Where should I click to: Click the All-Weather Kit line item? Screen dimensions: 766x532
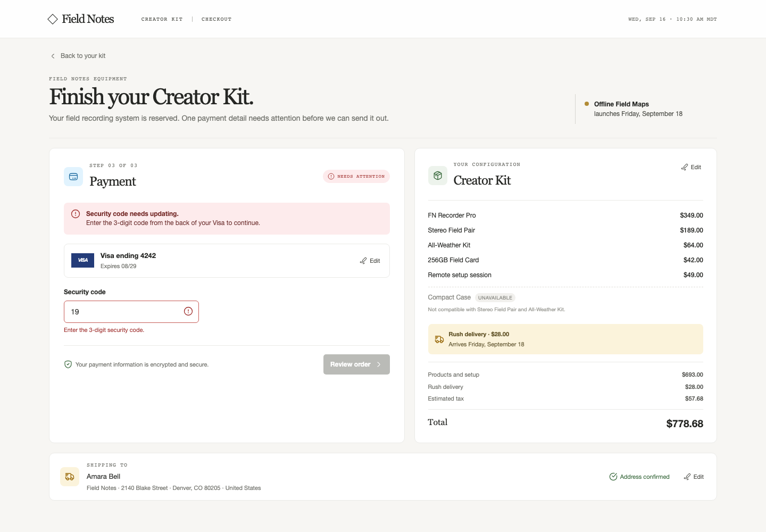[x=565, y=245]
